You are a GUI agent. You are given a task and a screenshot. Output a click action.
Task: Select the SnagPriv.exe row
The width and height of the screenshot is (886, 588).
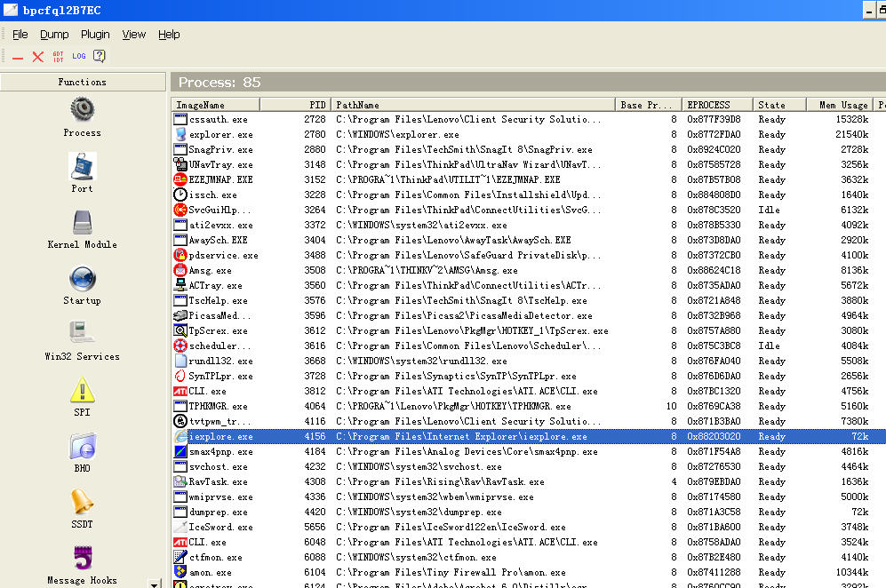[529, 150]
